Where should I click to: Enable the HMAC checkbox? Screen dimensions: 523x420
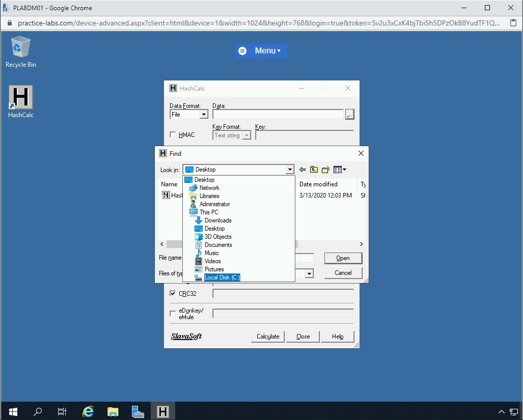pyautogui.click(x=173, y=135)
